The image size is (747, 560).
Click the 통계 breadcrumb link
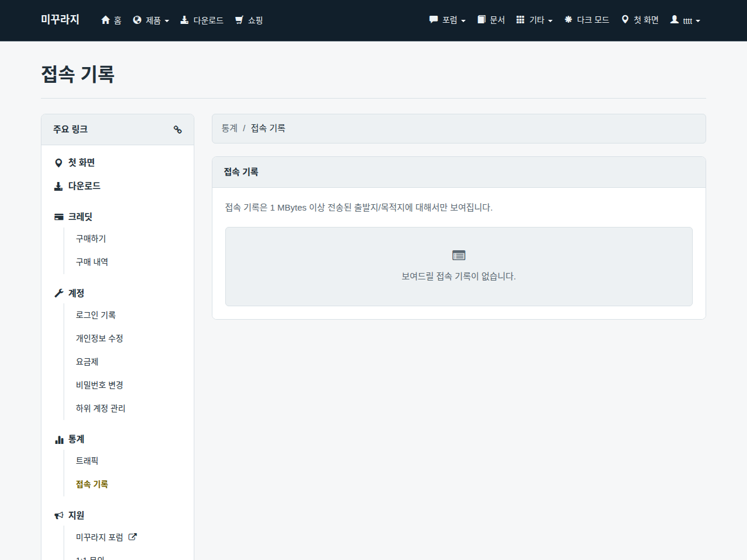(x=229, y=128)
